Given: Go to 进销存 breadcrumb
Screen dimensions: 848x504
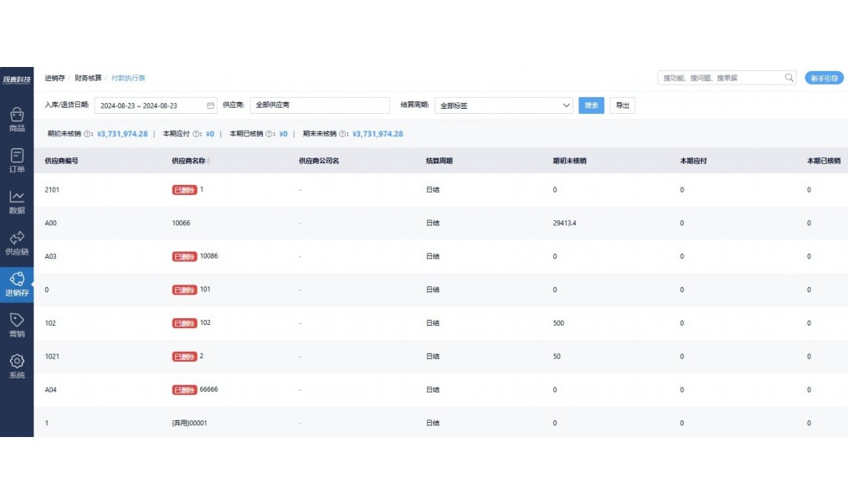Looking at the screenshot, I should [54, 78].
